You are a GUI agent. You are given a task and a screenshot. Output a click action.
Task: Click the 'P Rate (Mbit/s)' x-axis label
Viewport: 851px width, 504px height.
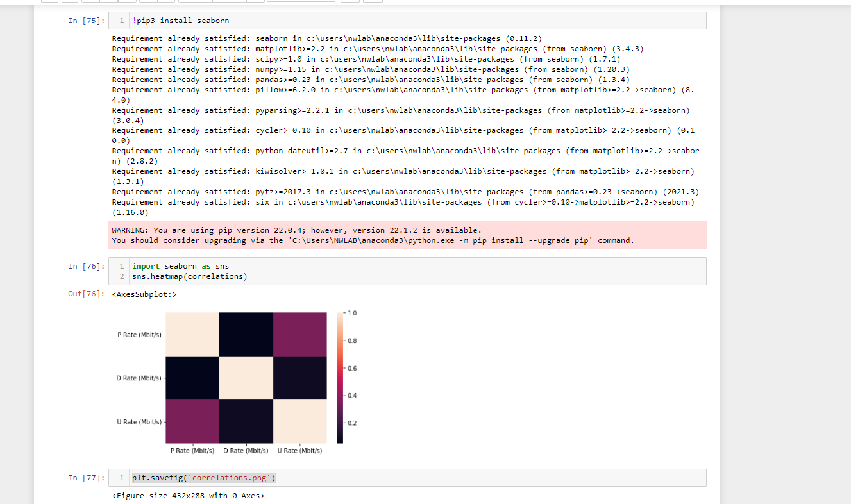coord(192,451)
